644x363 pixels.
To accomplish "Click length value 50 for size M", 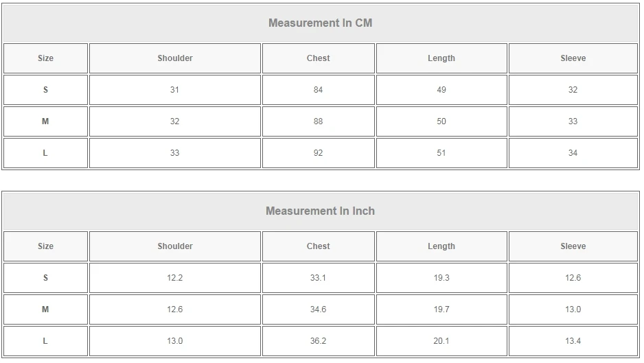I will click(441, 121).
